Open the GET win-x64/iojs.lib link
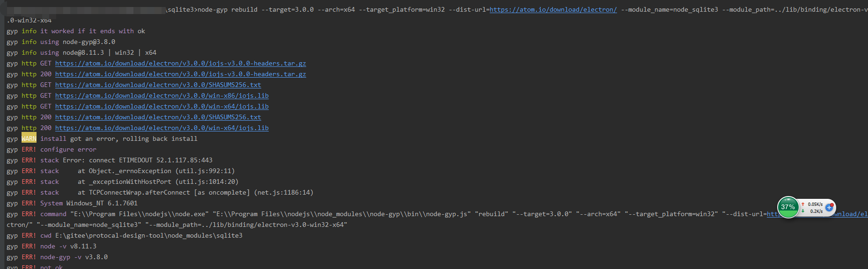 coord(162,106)
